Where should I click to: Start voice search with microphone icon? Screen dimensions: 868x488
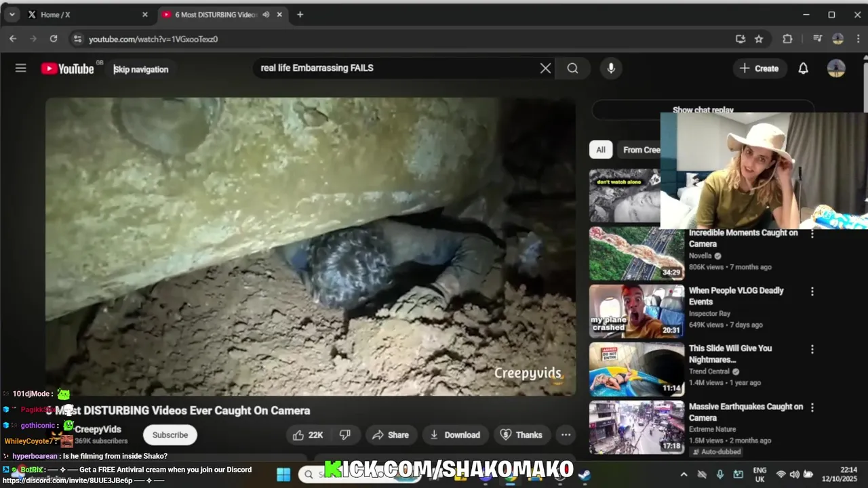point(611,68)
